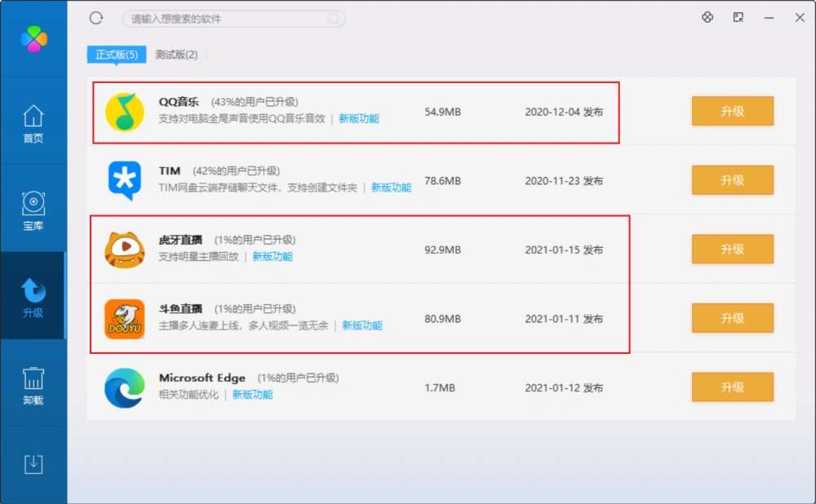The image size is (816, 504).
Task: Click the (43%的用户已升级) text
Action: coord(255,102)
